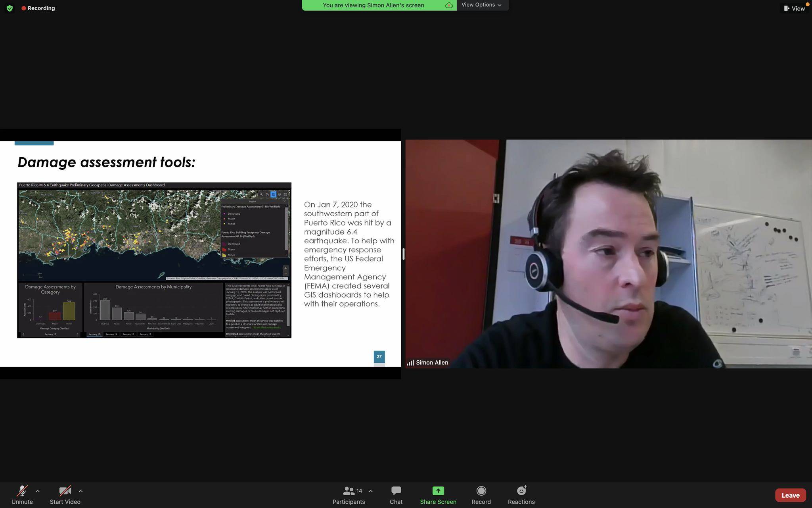Screen dimensions: 812x508
Task: Expand participants options arrow
Action: (371, 491)
